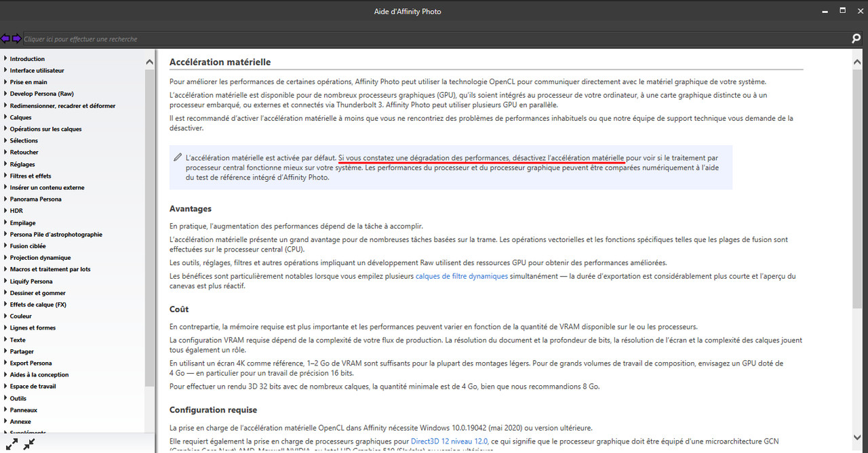Open Partager topic
The height and width of the screenshot is (453, 868).
pos(22,351)
